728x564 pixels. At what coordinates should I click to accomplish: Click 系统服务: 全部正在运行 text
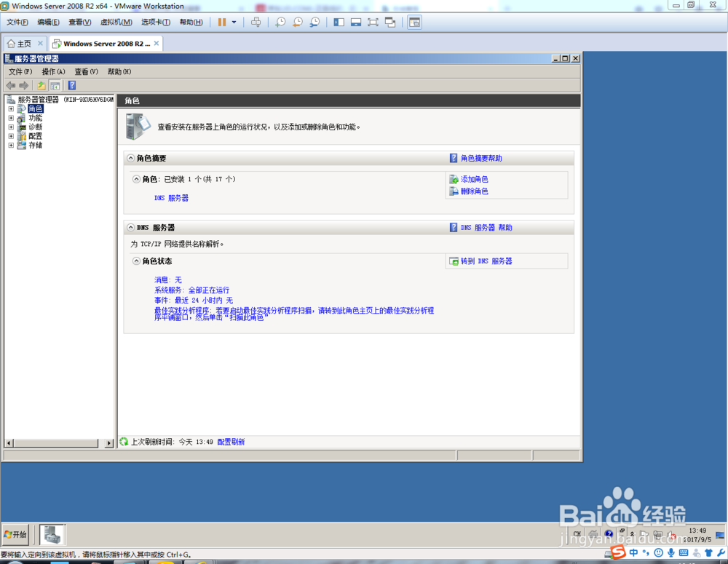(x=191, y=290)
